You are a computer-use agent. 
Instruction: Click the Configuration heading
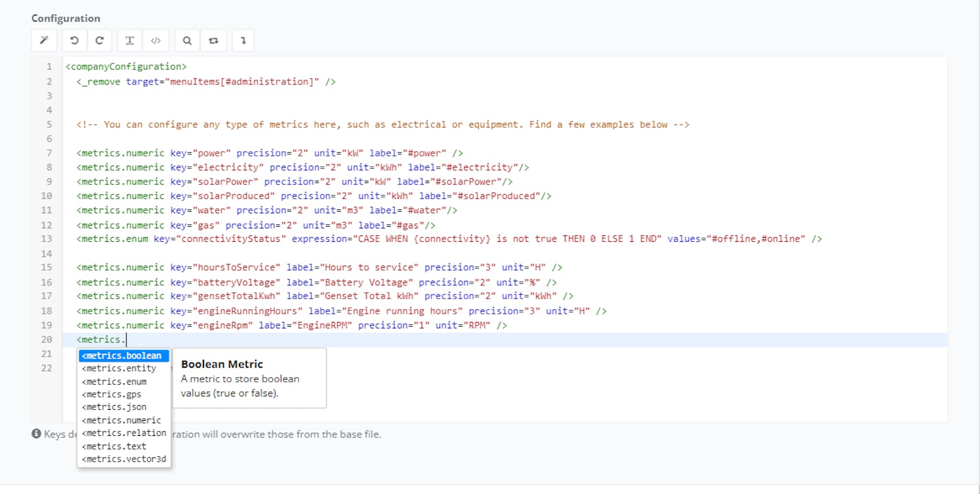[66, 19]
